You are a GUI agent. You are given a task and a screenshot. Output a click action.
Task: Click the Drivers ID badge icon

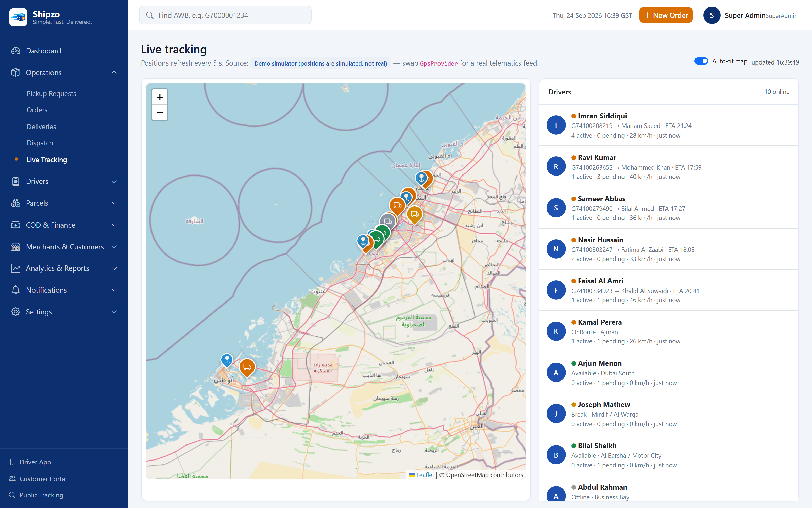(15, 181)
